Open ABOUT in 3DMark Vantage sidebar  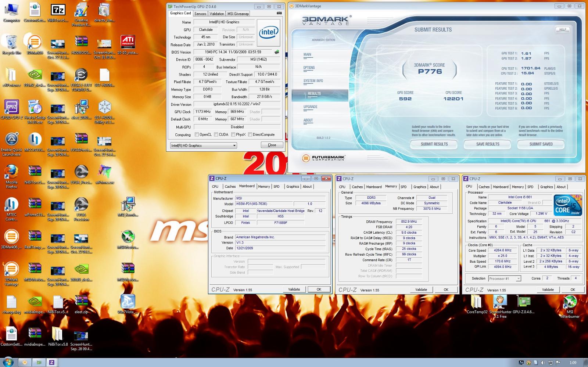click(x=308, y=120)
